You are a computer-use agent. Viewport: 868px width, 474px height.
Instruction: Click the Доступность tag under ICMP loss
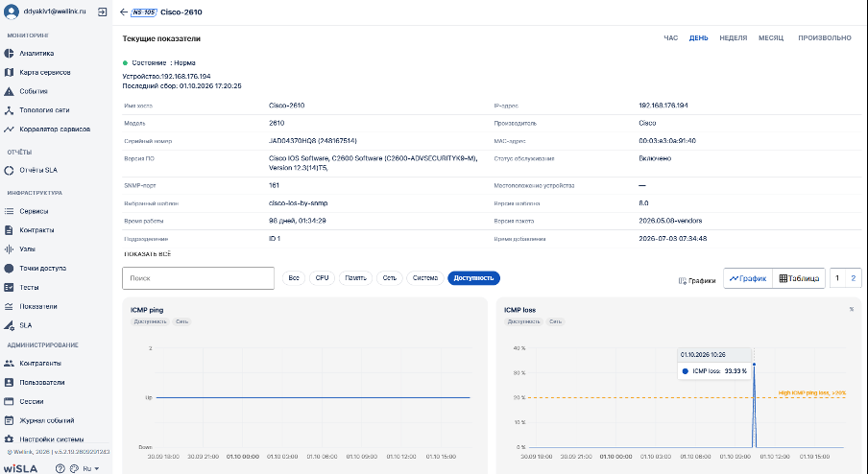click(523, 321)
